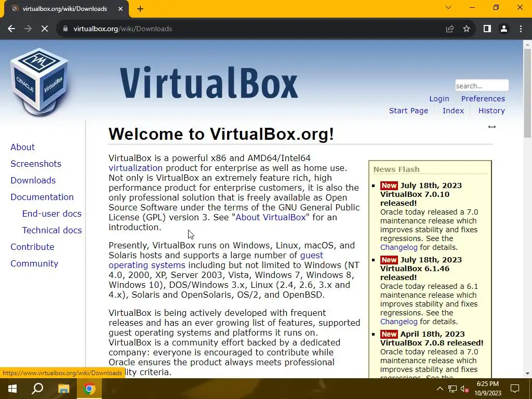Open End-user docs sidebar link
The width and height of the screenshot is (532, 399).
[51, 214]
